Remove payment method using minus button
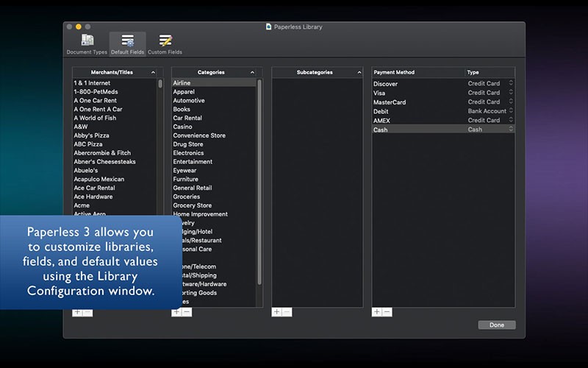The width and height of the screenshot is (588, 368). [387, 312]
